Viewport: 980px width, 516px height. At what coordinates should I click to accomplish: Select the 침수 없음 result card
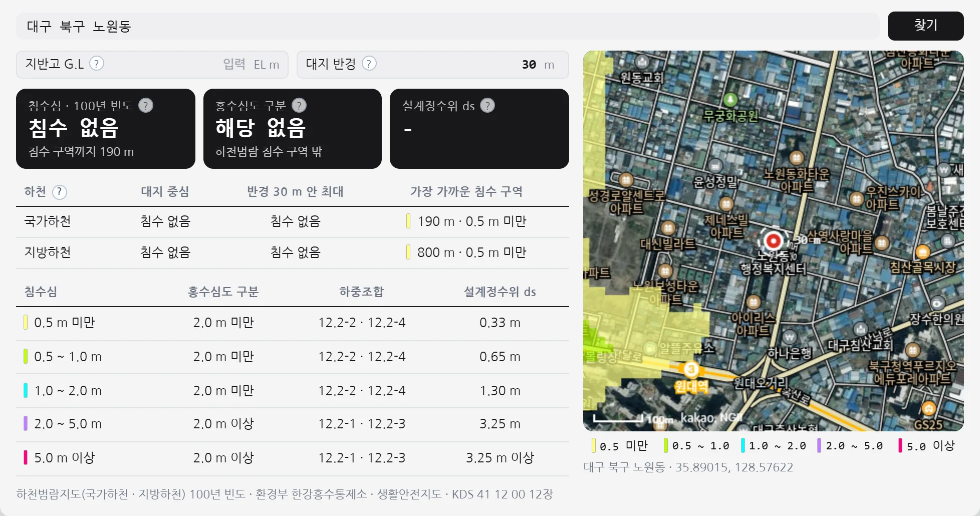(x=106, y=129)
